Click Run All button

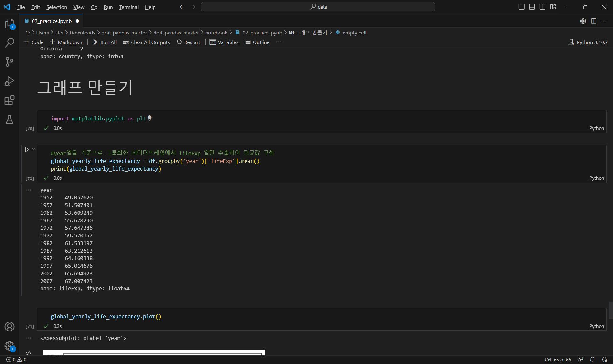click(x=104, y=42)
